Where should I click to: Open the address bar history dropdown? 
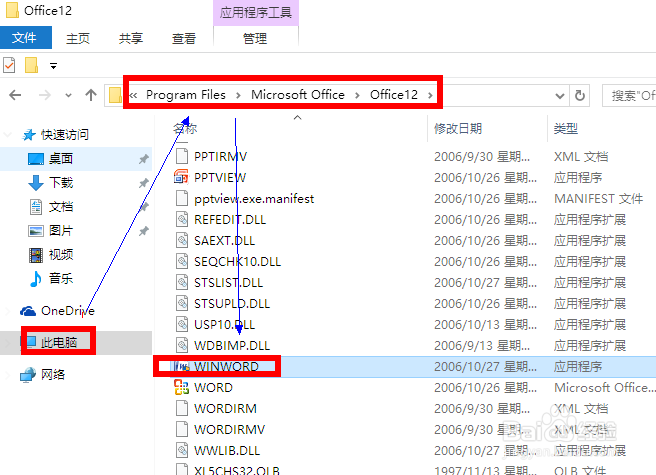[x=560, y=96]
